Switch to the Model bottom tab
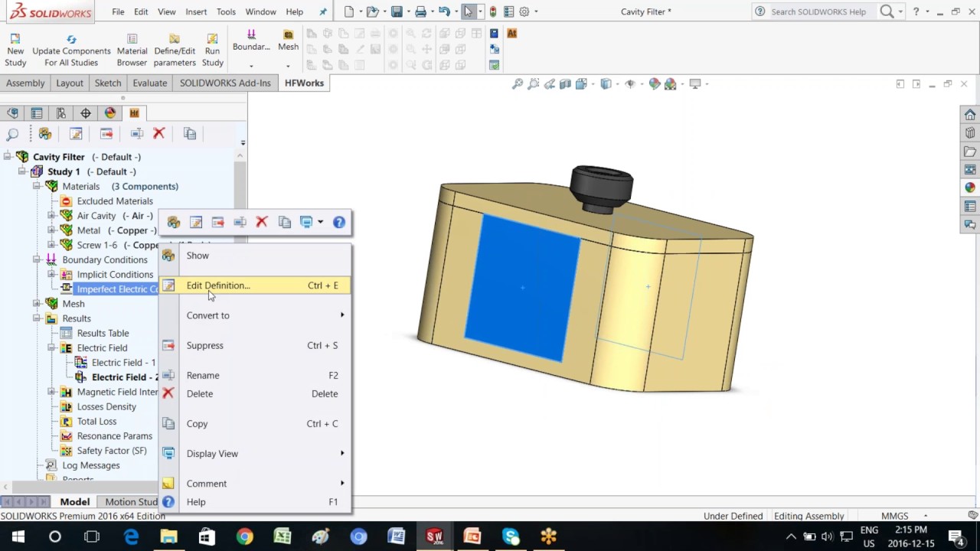 point(75,501)
